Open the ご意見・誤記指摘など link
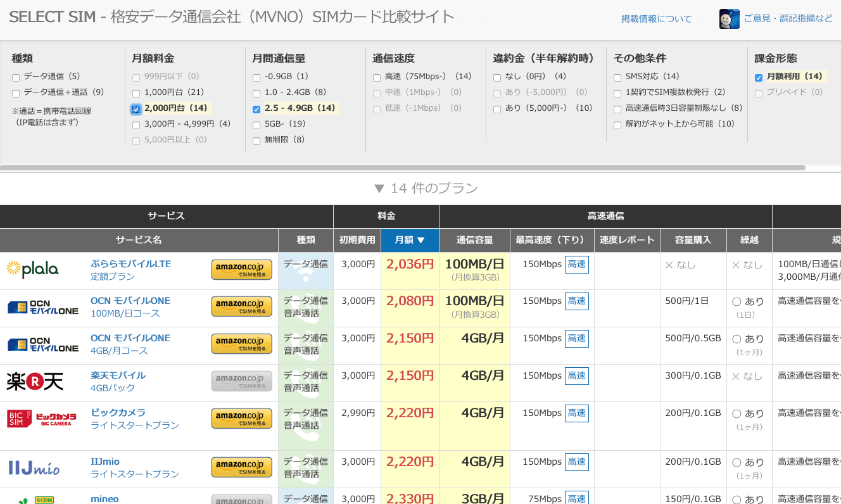This screenshot has height=504, width=841. coord(788,18)
